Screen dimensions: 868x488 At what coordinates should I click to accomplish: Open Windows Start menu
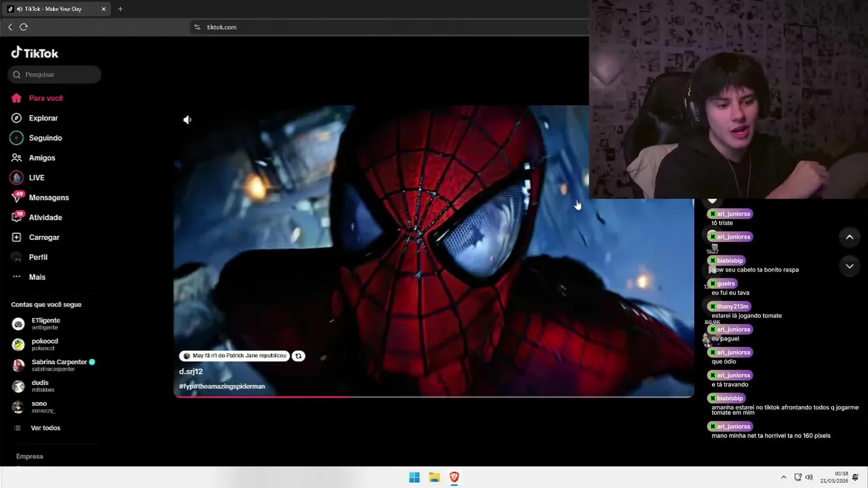[x=414, y=477]
